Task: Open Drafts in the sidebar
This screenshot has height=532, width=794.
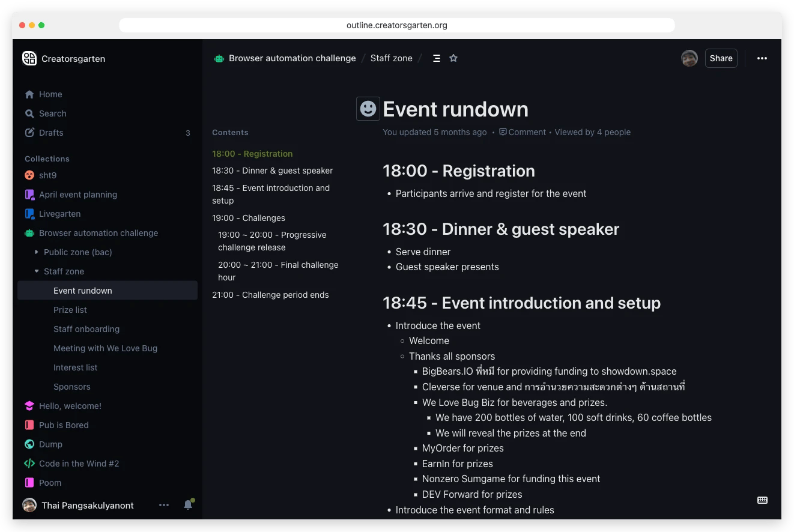Action: tap(108, 133)
